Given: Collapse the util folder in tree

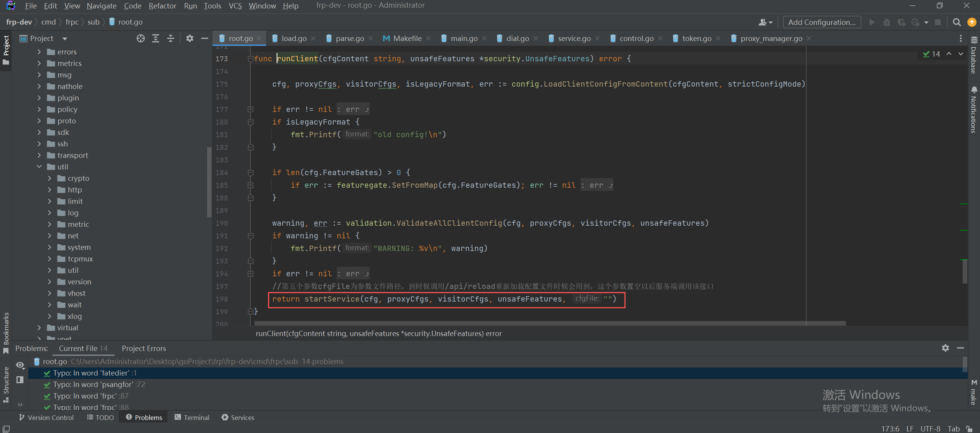Looking at the screenshot, I should (x=39, y=167).
